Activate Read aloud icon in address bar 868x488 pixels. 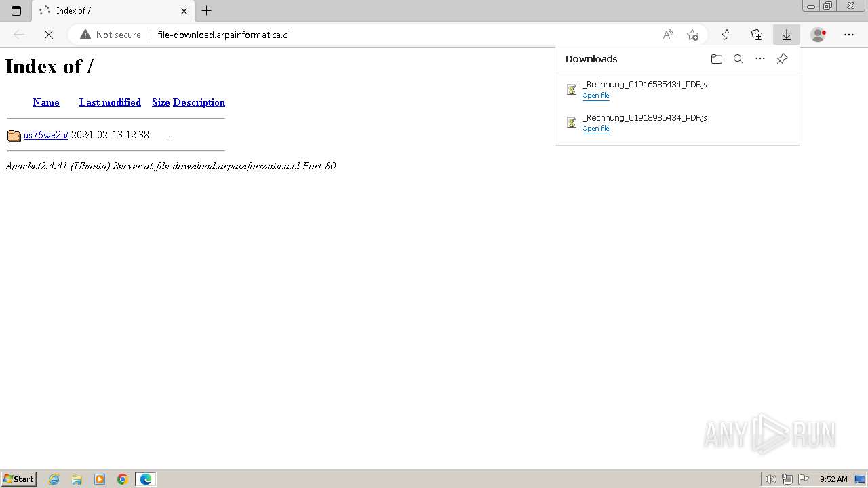tap(668, 35)
